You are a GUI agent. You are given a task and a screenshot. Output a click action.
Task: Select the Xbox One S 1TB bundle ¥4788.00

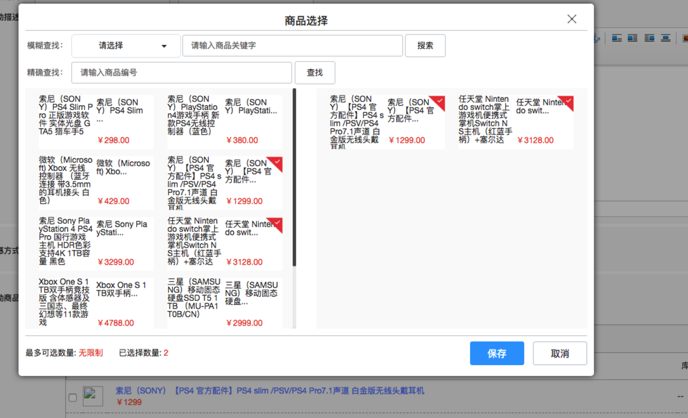96,303
